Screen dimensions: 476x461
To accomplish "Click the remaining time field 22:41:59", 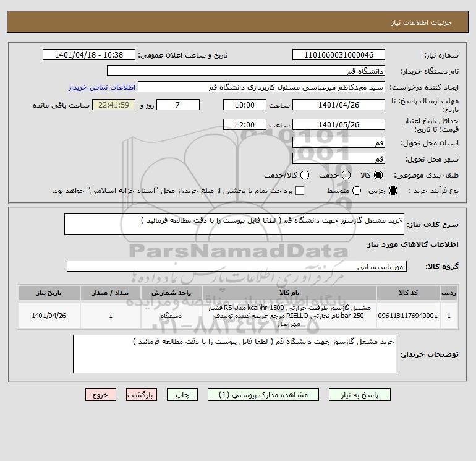I will (x=114, y=105).
